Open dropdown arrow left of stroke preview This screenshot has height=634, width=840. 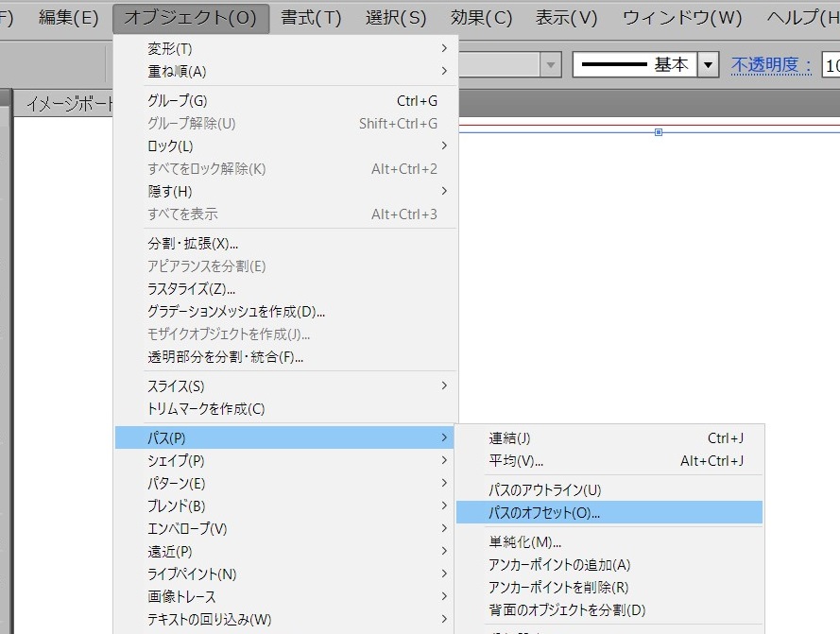coord(550,65)
